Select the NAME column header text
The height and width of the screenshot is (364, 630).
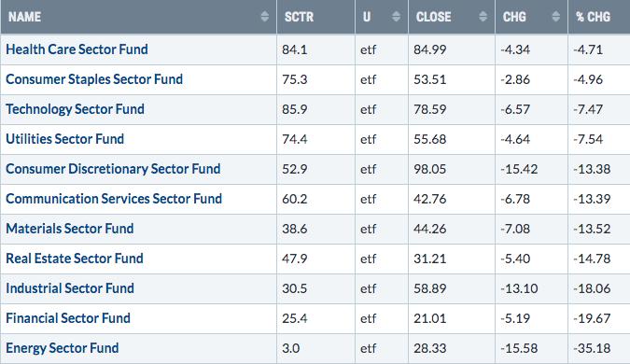(24, 17)
